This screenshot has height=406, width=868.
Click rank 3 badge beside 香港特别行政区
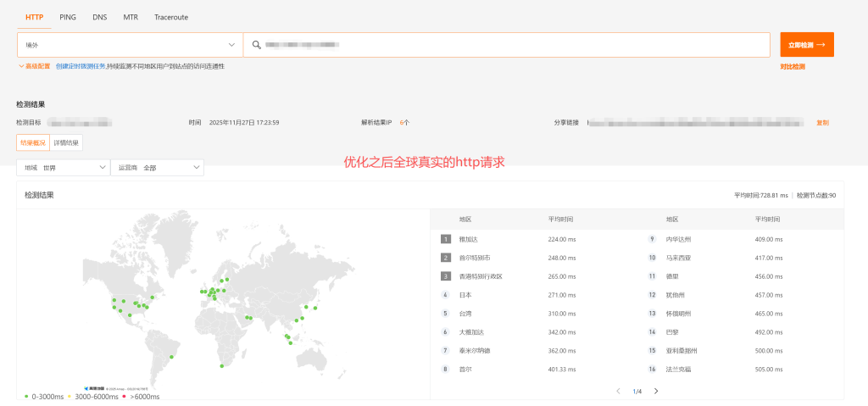tap(446, 276)
